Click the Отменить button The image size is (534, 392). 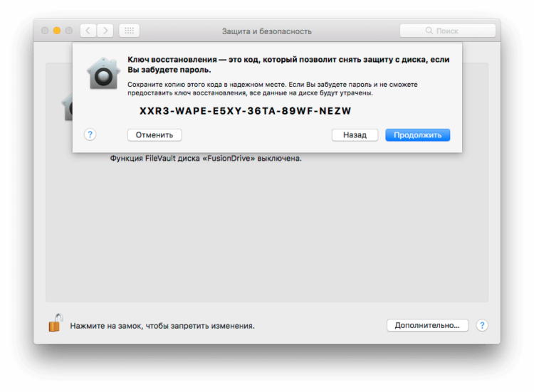[x=155, y=135]
